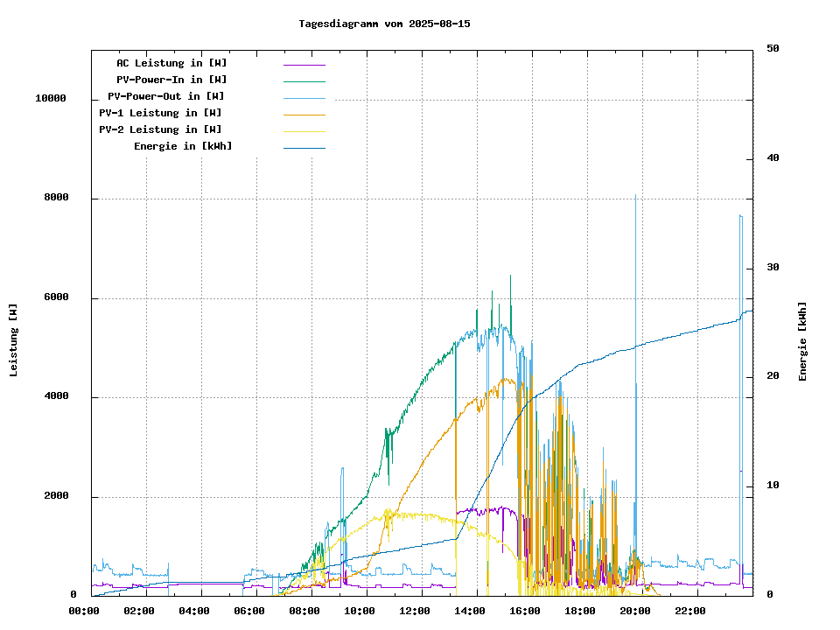Viewport: 840px width, 630px height.
Task: Select the PV-Power-In in [W] legend label
Action: pyautogui.click(x=171, y=80)
